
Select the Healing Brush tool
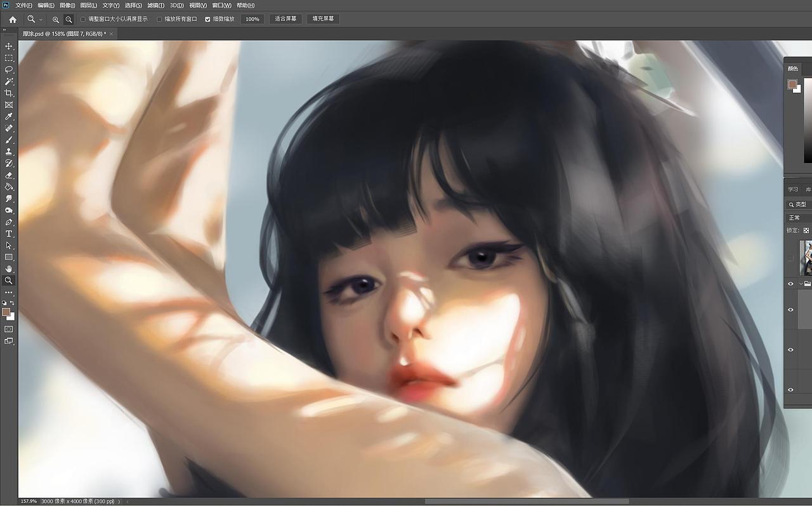pyautogui.click(x=9, y=128)
